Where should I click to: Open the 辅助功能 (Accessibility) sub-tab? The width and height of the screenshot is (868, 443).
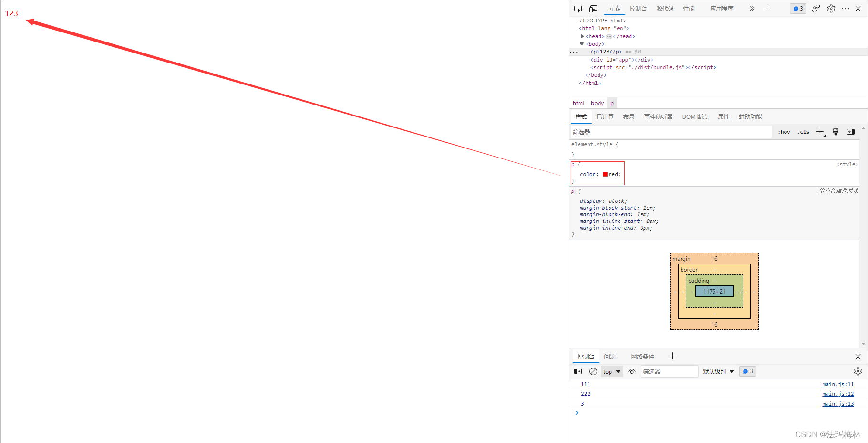point(750,117)
